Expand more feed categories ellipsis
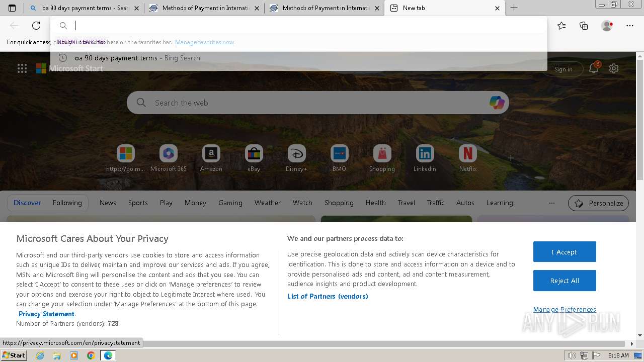 coord(552,203)
